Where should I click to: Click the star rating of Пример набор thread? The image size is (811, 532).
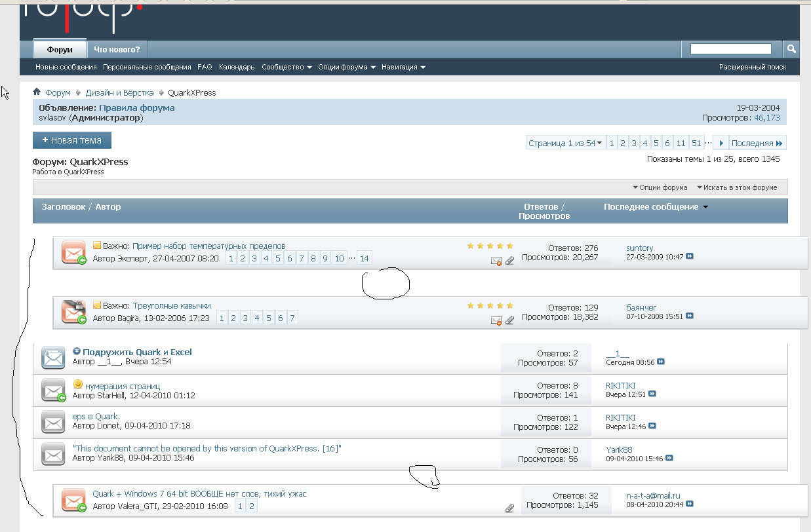coord(490,246)
